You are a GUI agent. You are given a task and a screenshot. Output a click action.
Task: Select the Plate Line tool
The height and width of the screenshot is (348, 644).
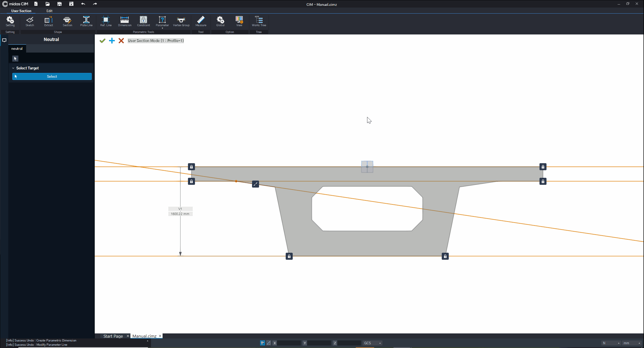point(86,21)
